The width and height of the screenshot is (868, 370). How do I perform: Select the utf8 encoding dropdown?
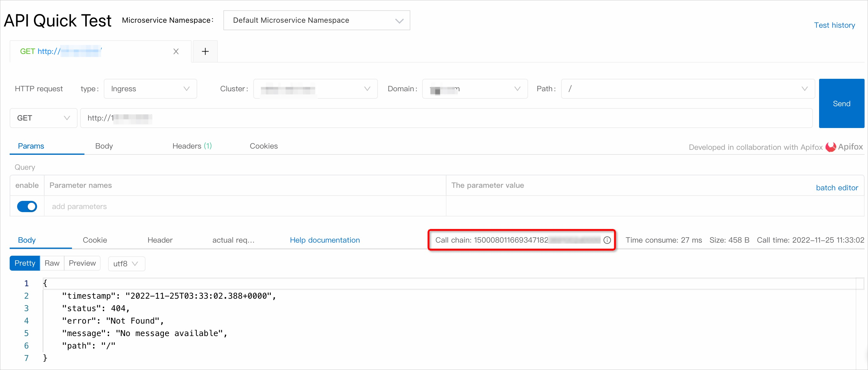[126, 263]
